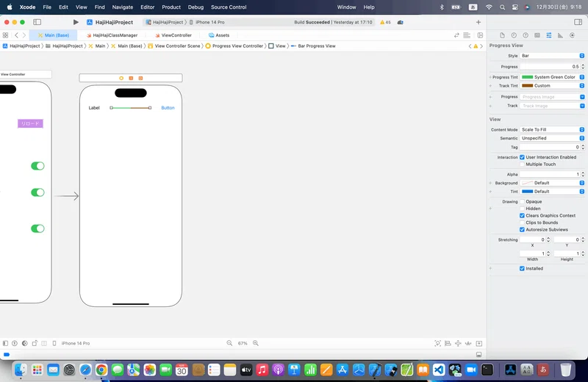Open the library with the plus icon

478,22
